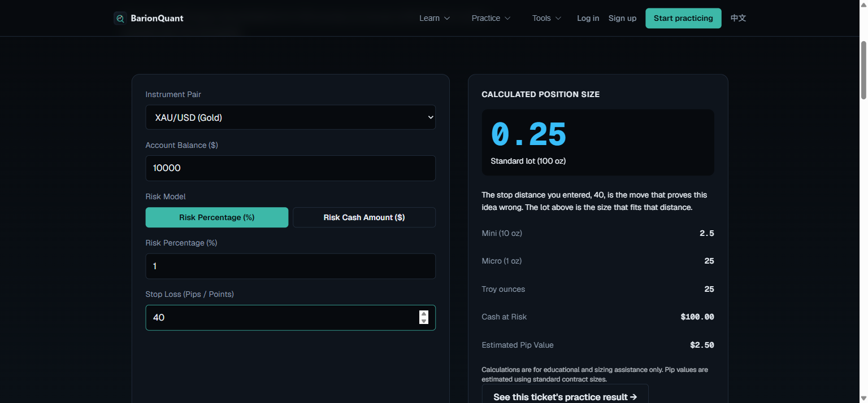
Task: Focus the Risk Percentage value field
Action: point(290,266)
